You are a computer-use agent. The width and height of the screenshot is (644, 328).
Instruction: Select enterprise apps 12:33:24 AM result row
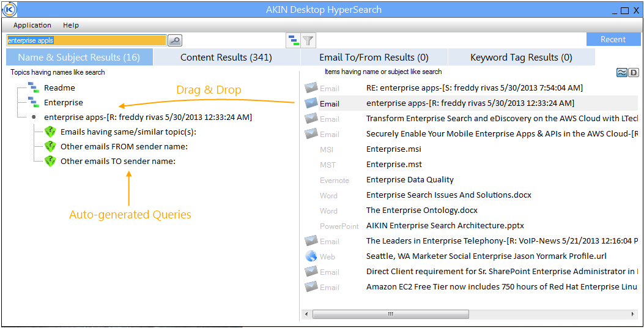coord(479,103)
